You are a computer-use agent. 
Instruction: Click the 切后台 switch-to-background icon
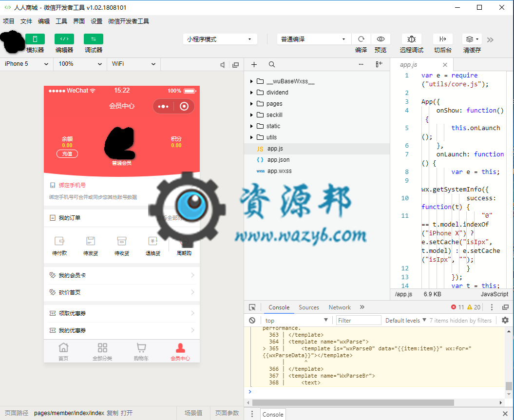click(443, 39)
